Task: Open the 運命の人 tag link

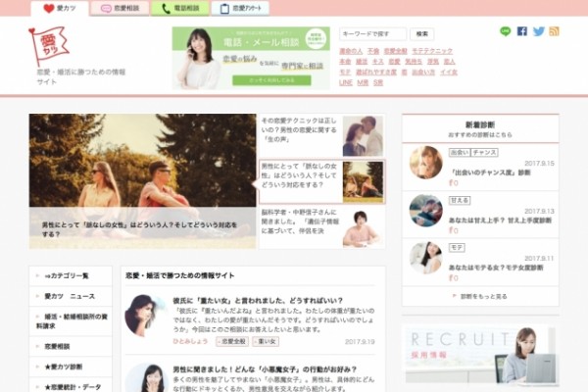Action: pyautogui.click(x=351, y=51)
